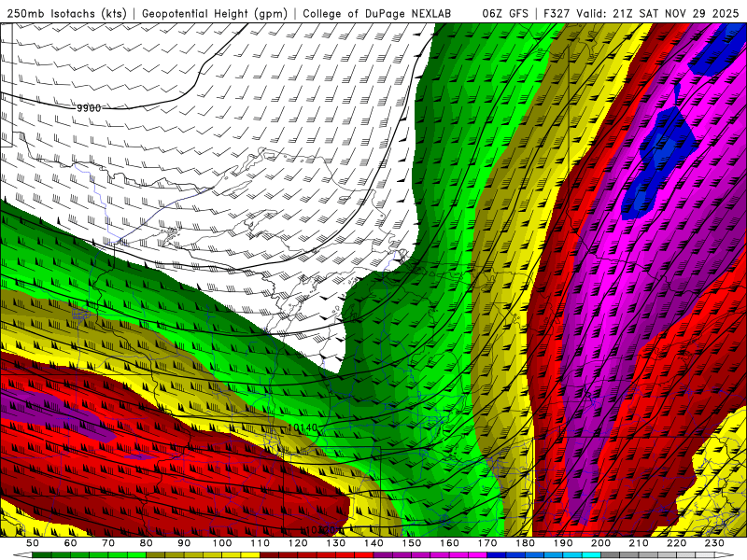The width and height of the screenshot is (747, 560).
Task: Click the 140 knots scale label
Action: 373,543
